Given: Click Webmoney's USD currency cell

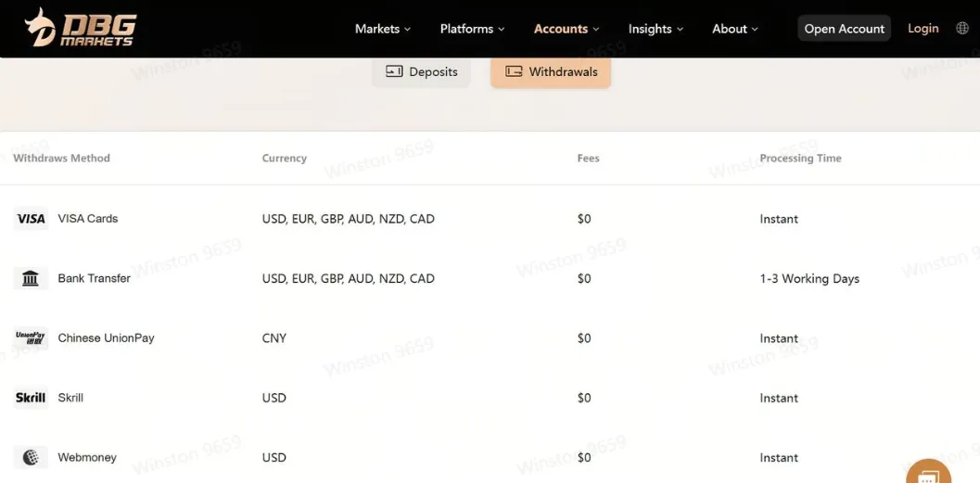Looking at the screenshot, I should pos(274,457).
